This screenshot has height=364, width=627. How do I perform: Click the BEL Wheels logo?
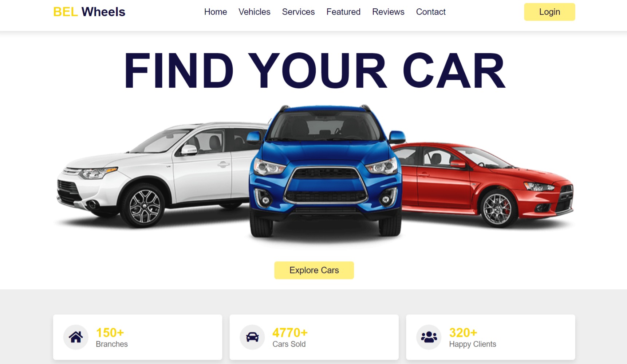pyautogui.click(x=89, y=12)
